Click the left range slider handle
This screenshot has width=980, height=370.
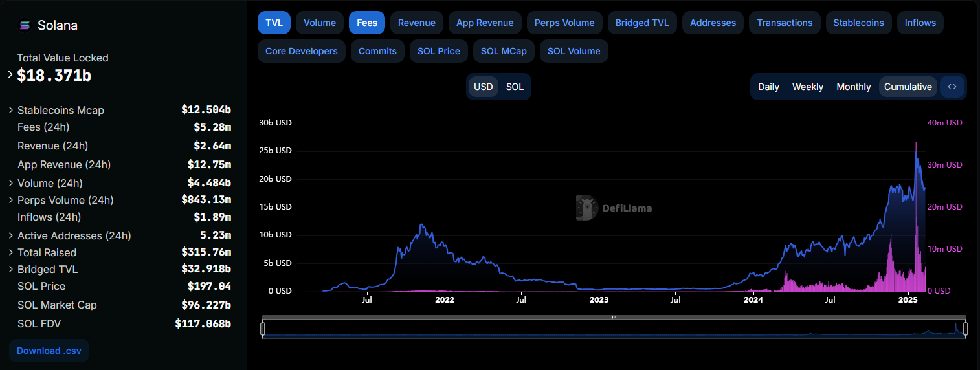(263, 329)
